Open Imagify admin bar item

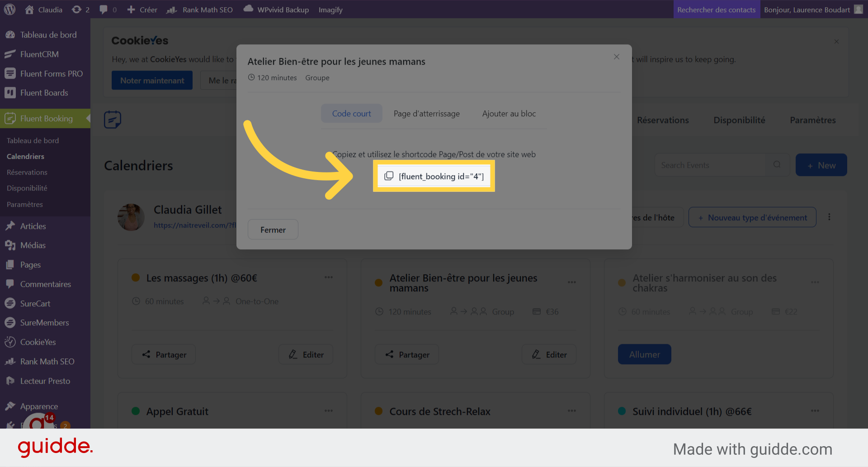coord(330,10)
